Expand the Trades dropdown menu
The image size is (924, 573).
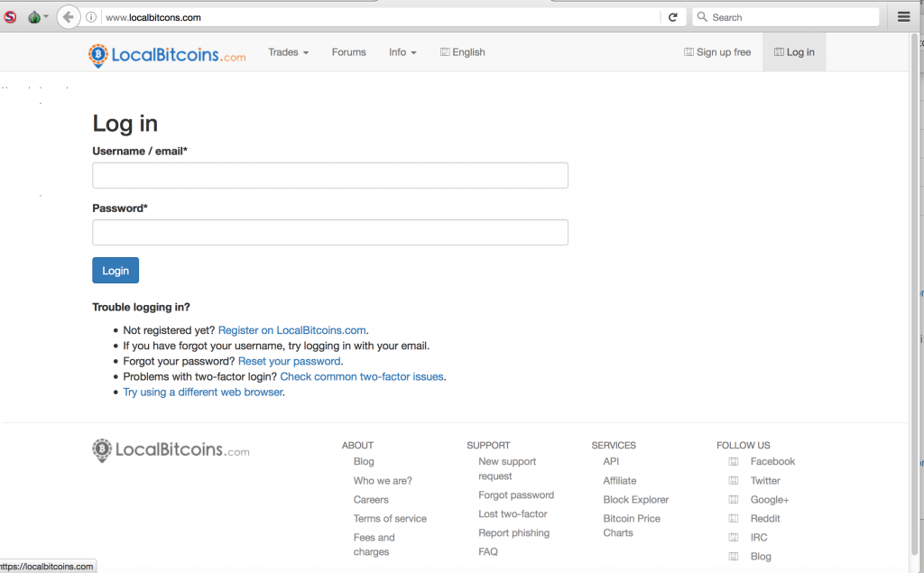[288, 51]
